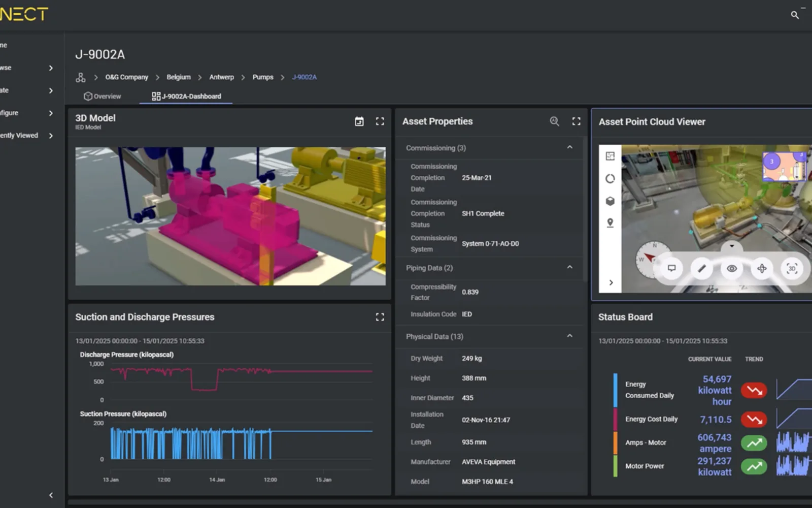Select the 3D cube icon in point cloud sidebar
Image resolution: width=812 pixels, height=508 pixels.
pos(610,201)
